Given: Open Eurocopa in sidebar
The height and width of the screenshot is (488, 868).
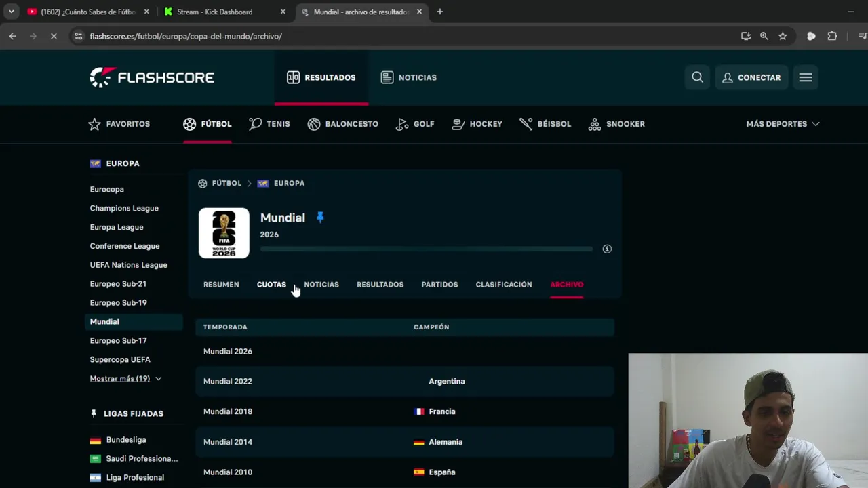Looking at the screenshot, I should click(x=106, y=189).
